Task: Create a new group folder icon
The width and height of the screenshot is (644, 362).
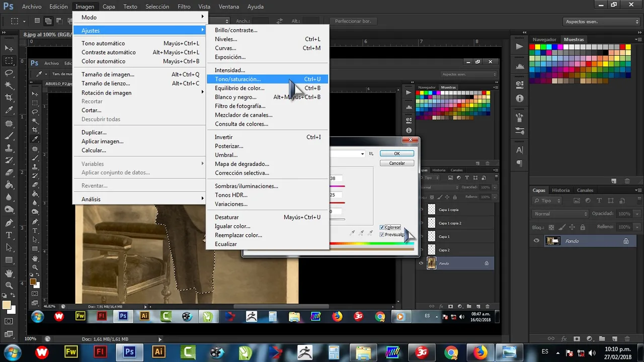Action: point(602,339)
